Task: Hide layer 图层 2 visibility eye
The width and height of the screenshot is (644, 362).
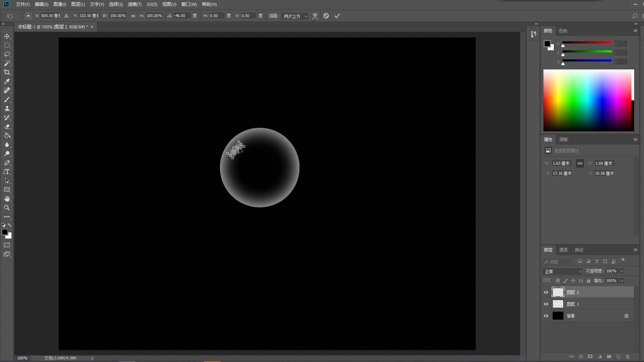Action: coord(546,292)
